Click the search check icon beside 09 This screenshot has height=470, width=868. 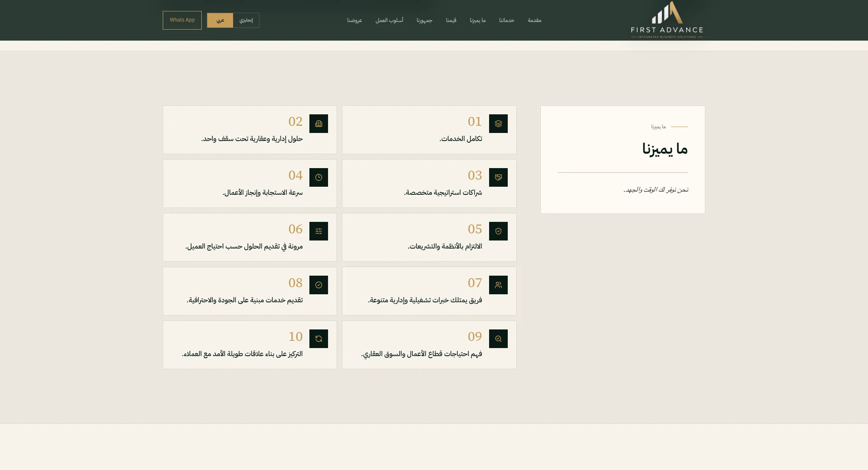(498, 339)
